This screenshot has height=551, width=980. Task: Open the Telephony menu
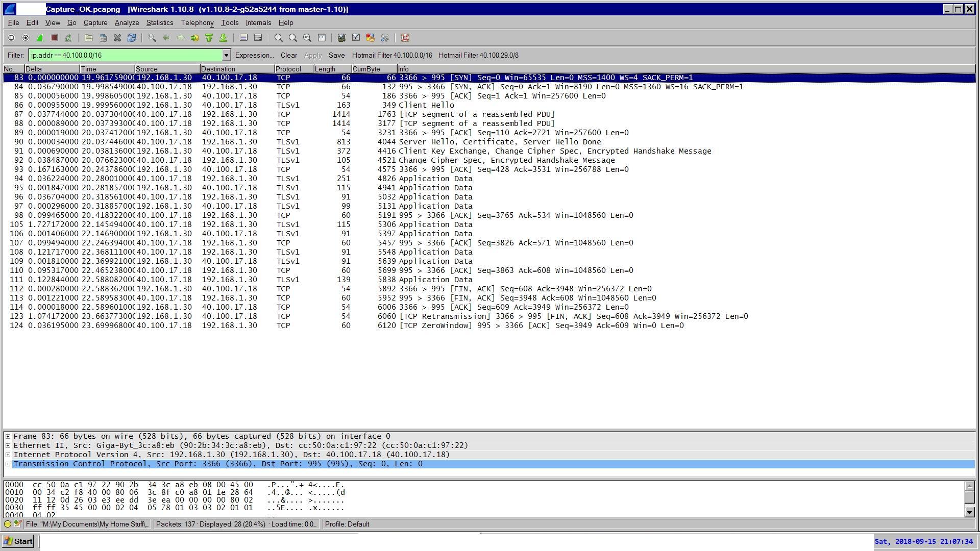click(x=197, y=22)
